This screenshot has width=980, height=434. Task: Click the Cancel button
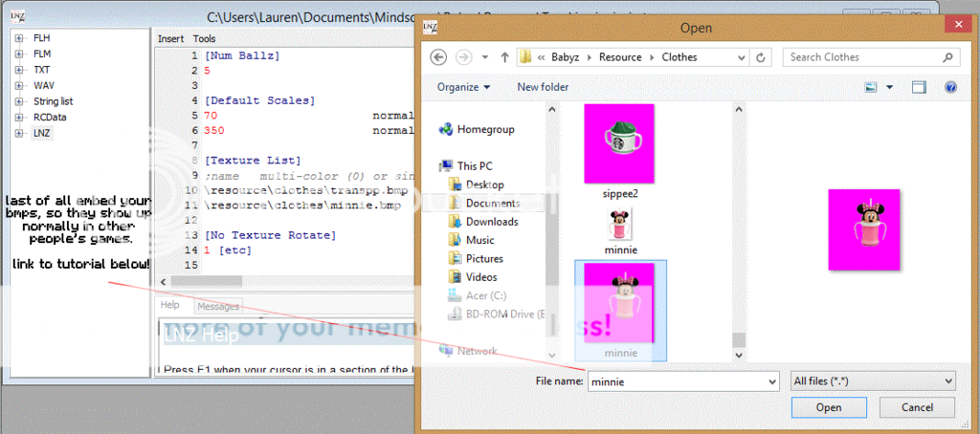click(x=917, y=408)
